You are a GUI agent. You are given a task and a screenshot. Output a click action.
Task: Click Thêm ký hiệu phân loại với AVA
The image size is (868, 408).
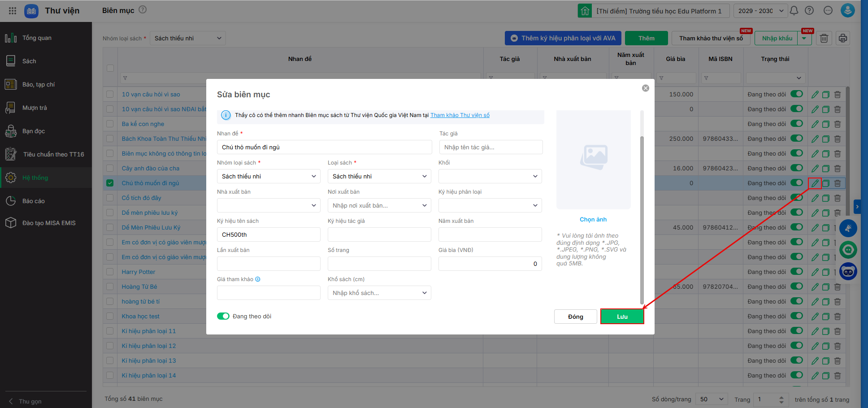click(x=563, y=38)
